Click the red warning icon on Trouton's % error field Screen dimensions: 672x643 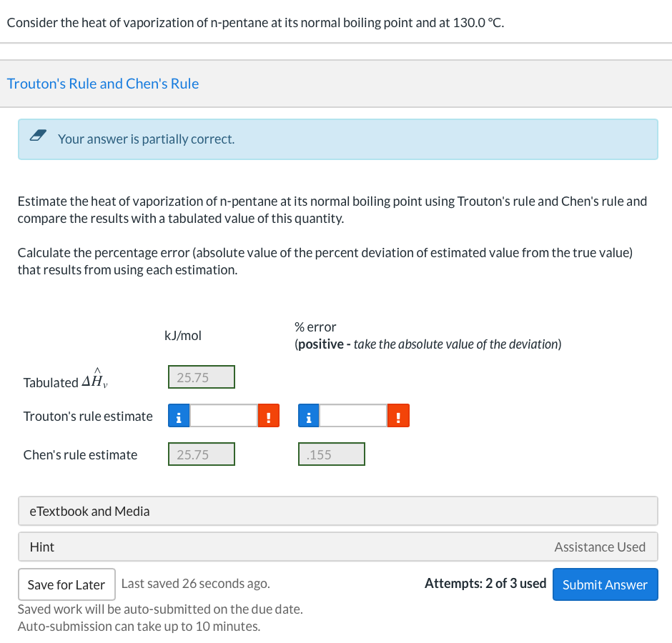(399, 416)
